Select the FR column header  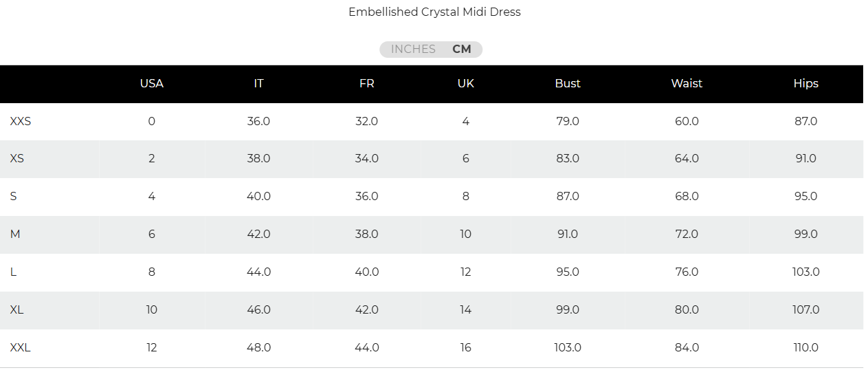pyautogui.click(x=366, y=83)
